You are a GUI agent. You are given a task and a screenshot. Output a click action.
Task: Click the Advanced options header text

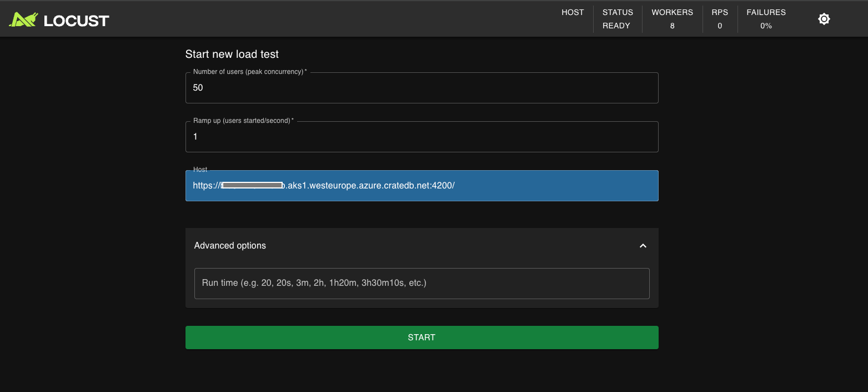(230, 246)
